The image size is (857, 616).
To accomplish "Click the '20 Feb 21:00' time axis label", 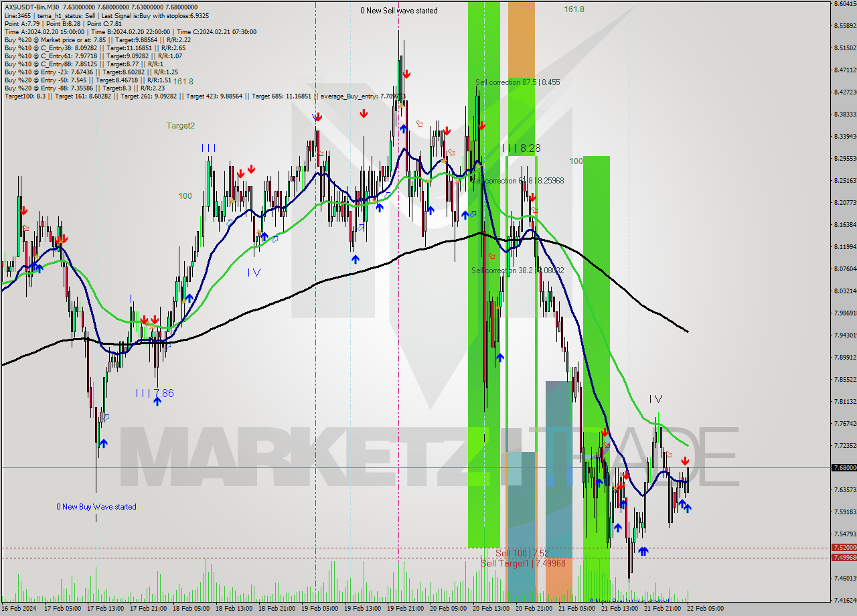I will click(x=534, y=609).
